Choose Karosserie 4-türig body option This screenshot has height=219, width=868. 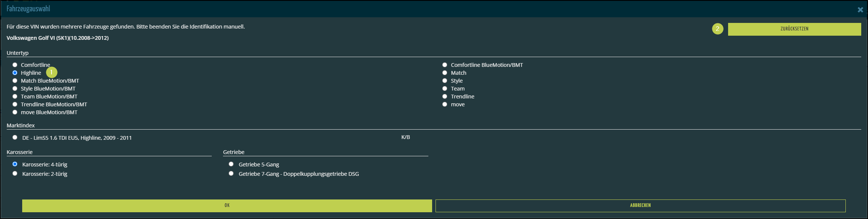pos(15,164)
